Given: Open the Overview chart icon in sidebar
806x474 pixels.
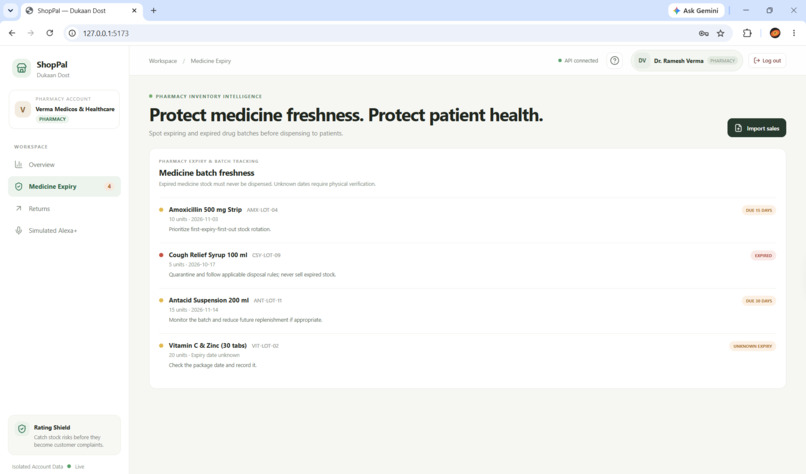Looking at the screenshot, I should click(19, 165).
